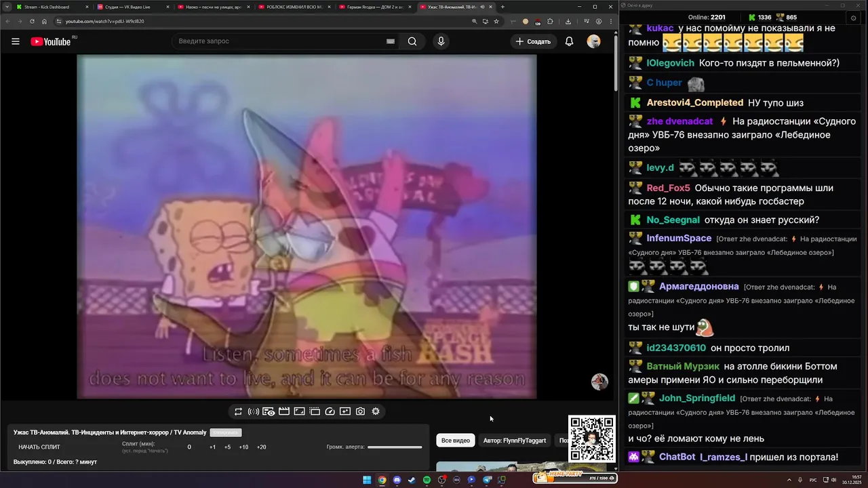Select the Все видео filter chip

[x=456, y=441]
